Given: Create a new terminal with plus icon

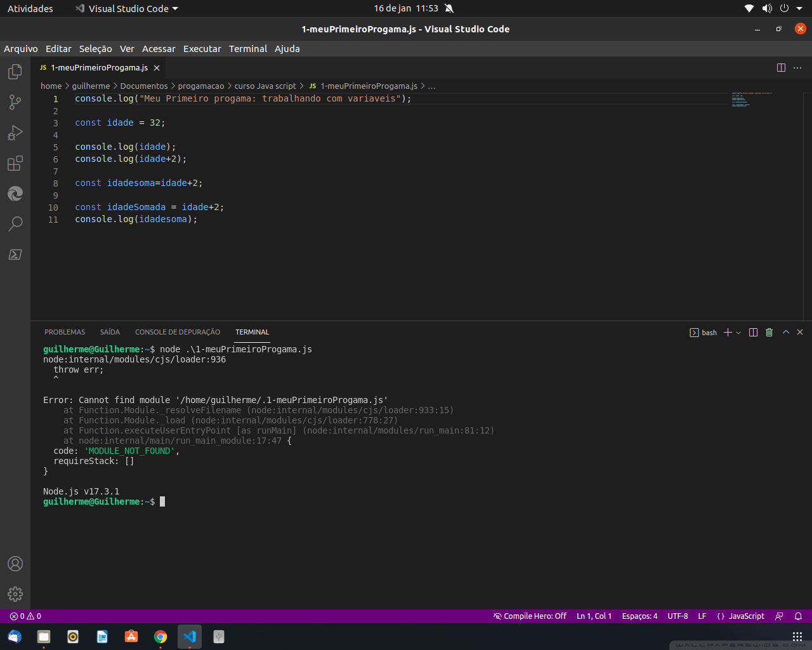Looking at the screenshot, I should coord(728,333).
